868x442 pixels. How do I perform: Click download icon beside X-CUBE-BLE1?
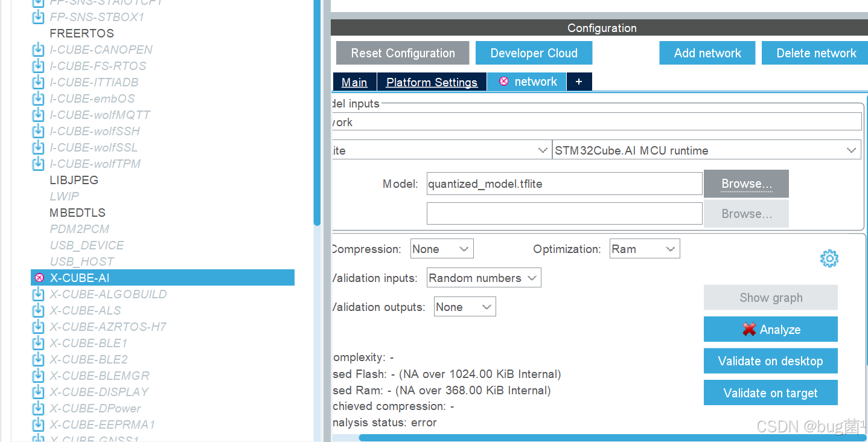(x=38, y=343)
